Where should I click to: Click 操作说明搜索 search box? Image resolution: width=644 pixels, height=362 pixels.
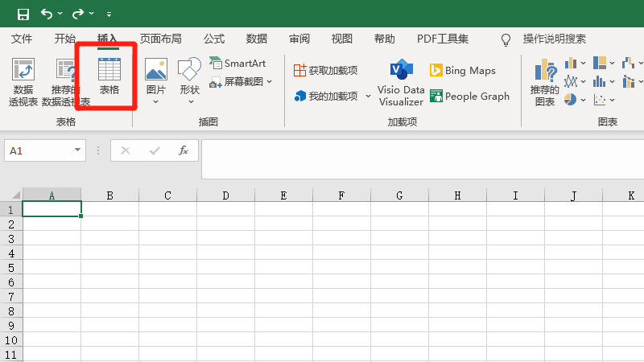click(554, 39)
